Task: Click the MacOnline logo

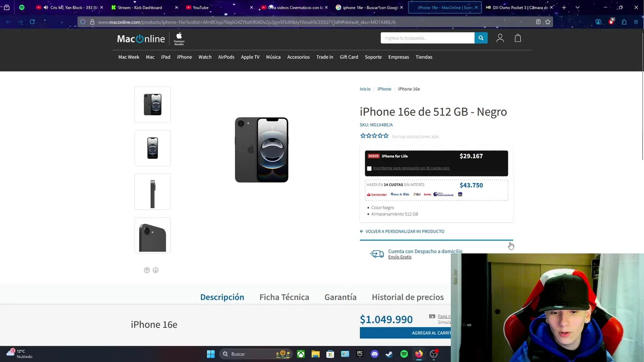Action: (141, 39)
